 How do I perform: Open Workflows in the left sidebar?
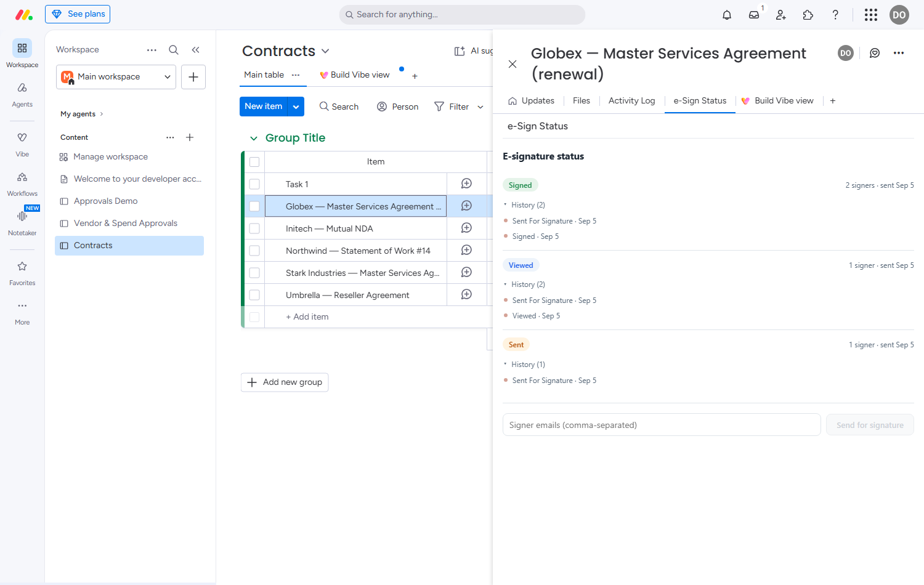coord(22,184)
